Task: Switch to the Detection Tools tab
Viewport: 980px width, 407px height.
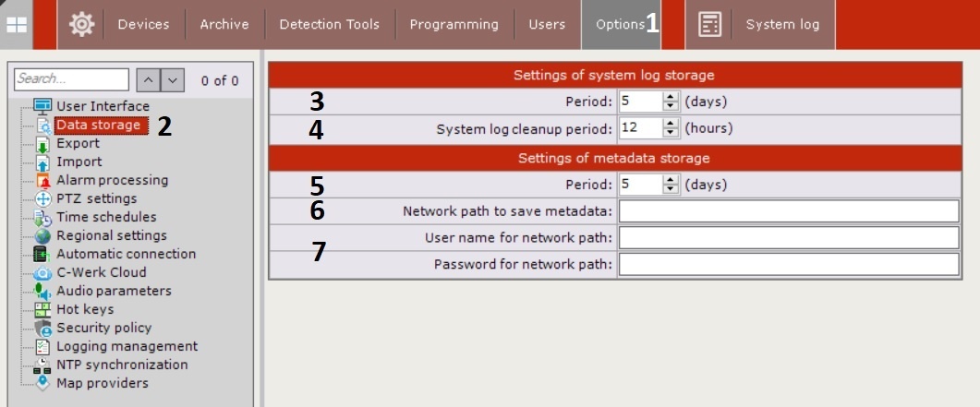Action: point(329,25)
